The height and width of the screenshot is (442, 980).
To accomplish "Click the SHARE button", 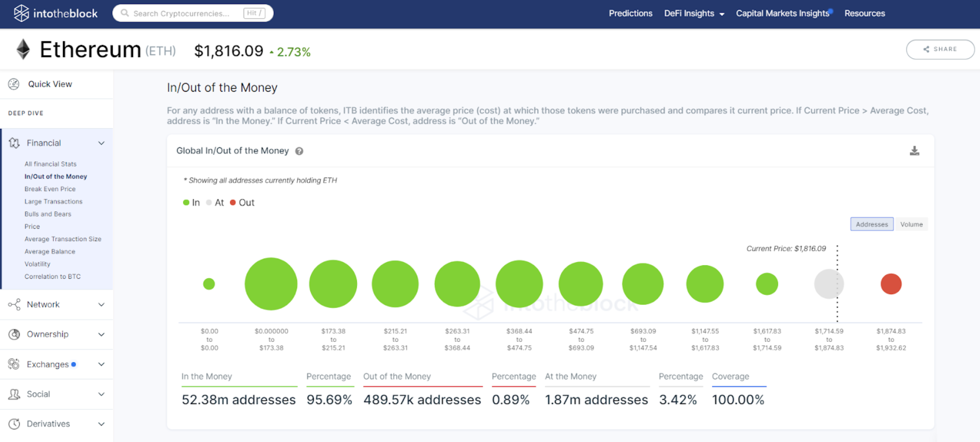I will pos(940,49).
